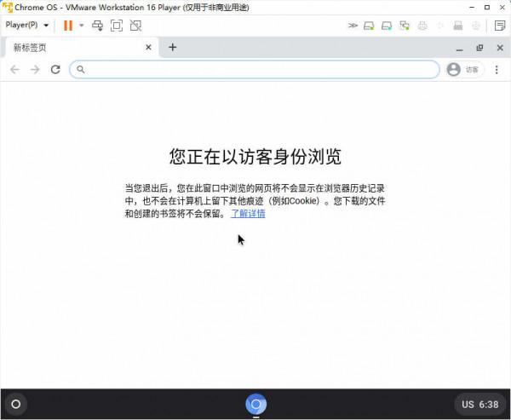Maximize the VMware Player window

point(487,7)
